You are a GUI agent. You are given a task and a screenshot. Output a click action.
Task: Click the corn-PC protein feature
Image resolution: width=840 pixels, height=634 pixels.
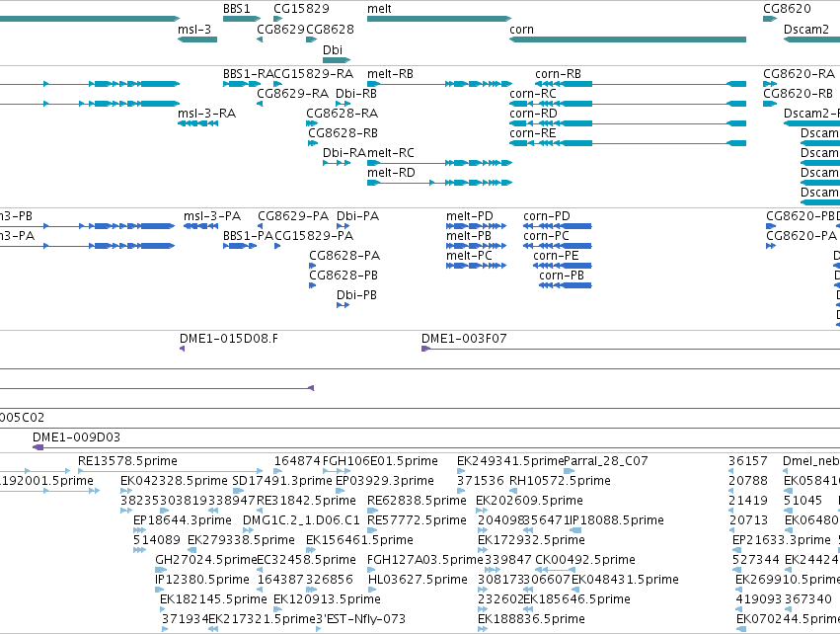(x=557, y=246)
